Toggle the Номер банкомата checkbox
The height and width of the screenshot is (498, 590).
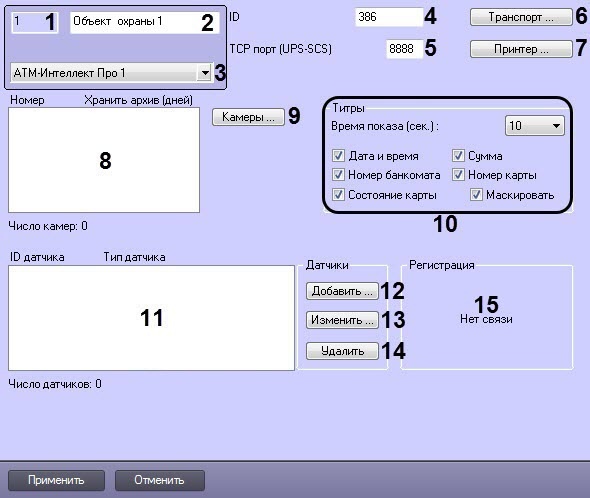point(338,175)
